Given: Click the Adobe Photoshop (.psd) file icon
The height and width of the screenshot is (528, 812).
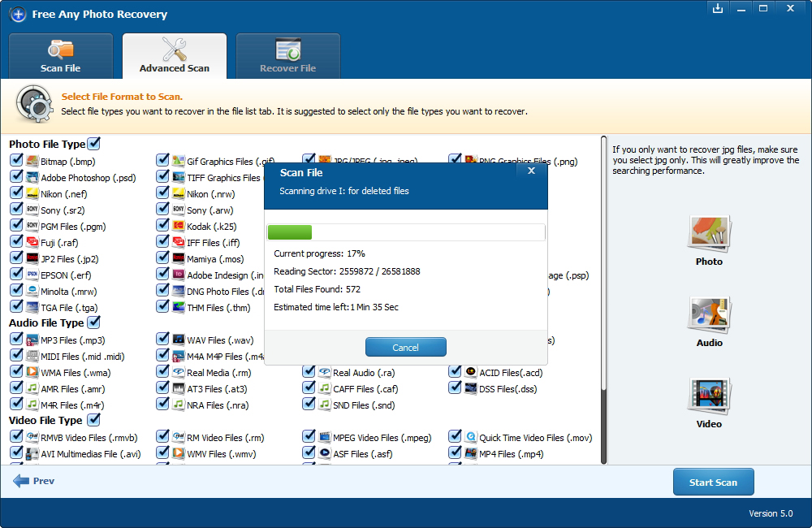Looking at the screenshot, I should pos(32,177).
